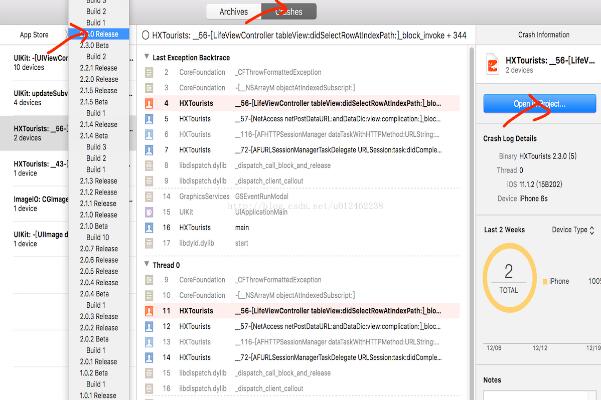Viewport: 601px width, 400px height.
Task: Toggle the resolved circle next to the crash title
Action: tap(145, 35)
